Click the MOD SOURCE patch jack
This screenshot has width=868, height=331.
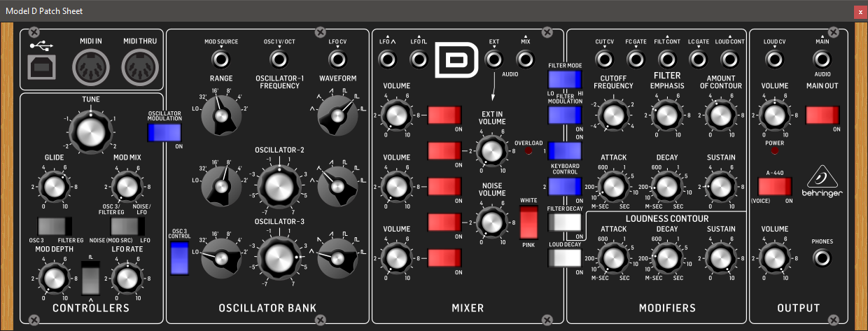pyautogui.click(x=221, y=60)
